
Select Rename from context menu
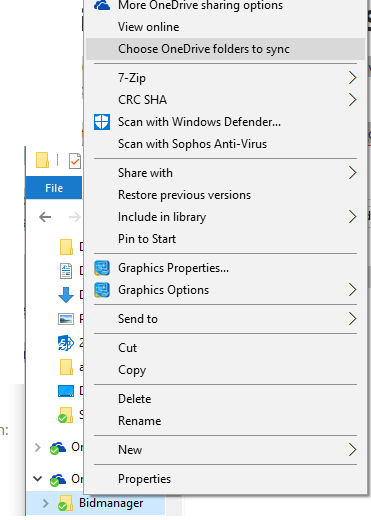pyautogui.click(x=225, y=421)
